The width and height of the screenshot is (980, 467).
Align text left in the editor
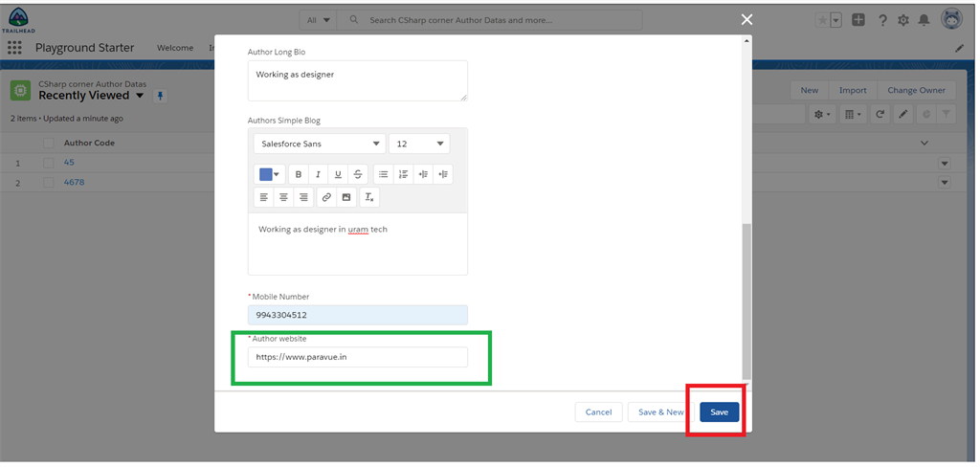pyautogui.click(x=264, y=197)
